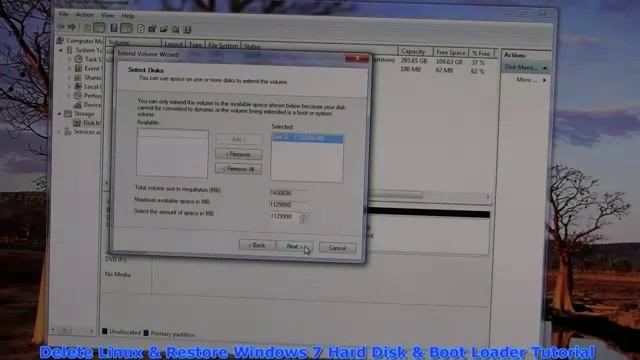Image resolution: width=640 pixels, height=360 pixels.
Task: Click the Forward arrow in the toolbar
Action: 72,27
